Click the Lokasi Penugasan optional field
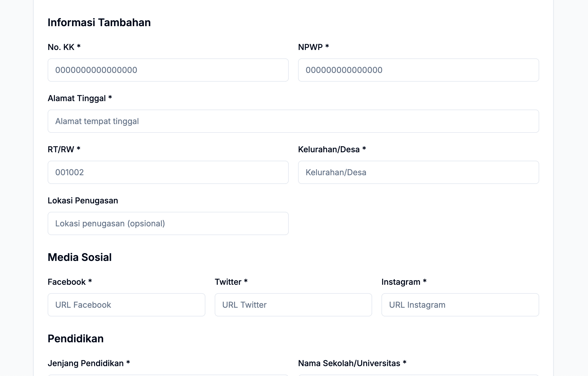This screenshot has width=588, height=376. [x=168, y=223]
